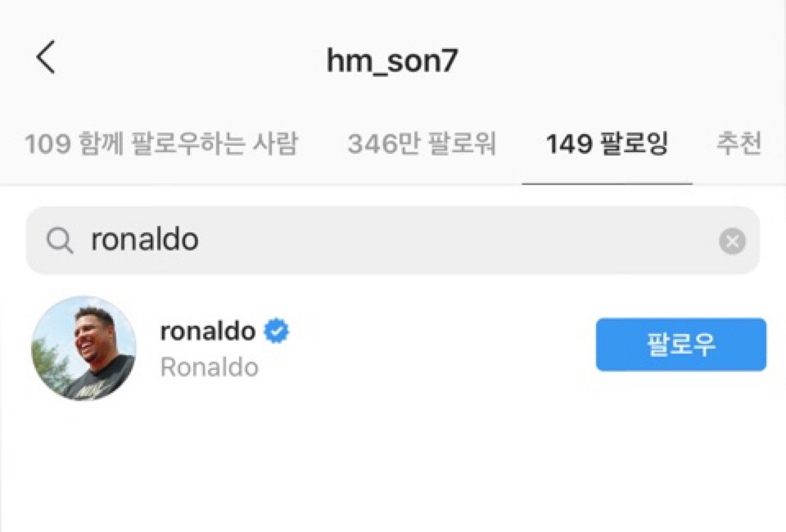
Task: Open the mutual followers list
Action: tap(161, 144)
